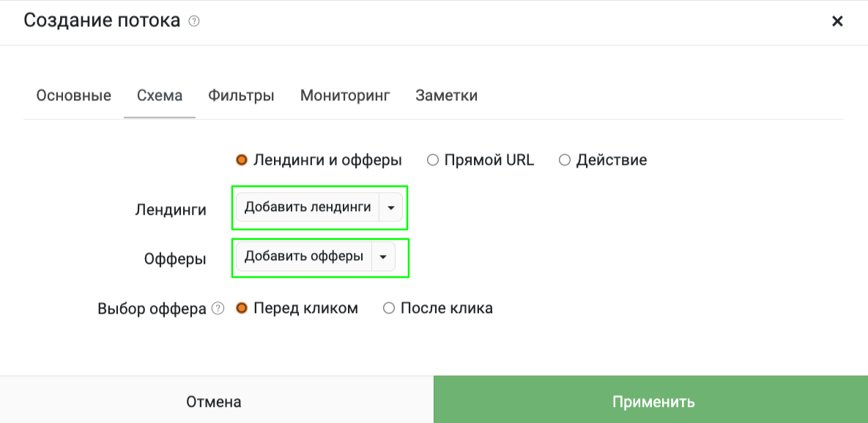Choose the Действие radio option

(564, 161)
